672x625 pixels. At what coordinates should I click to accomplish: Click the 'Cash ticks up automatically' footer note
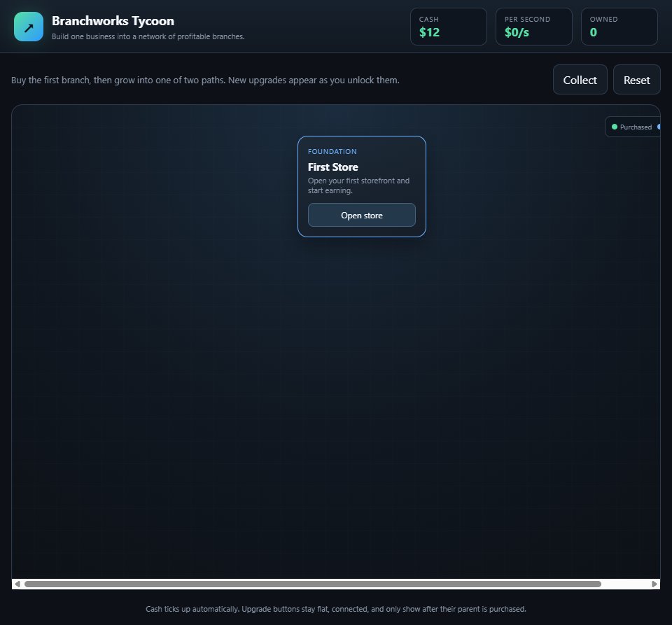(335, 609)
